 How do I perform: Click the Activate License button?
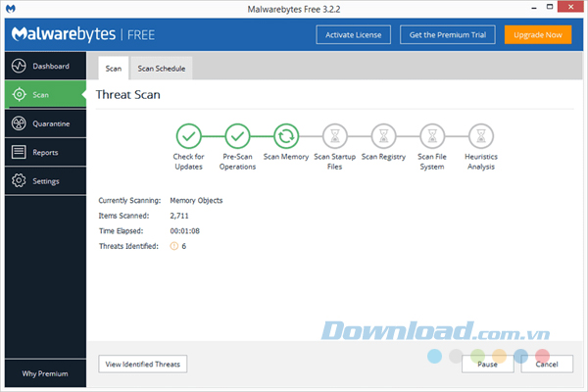[353, 35]
